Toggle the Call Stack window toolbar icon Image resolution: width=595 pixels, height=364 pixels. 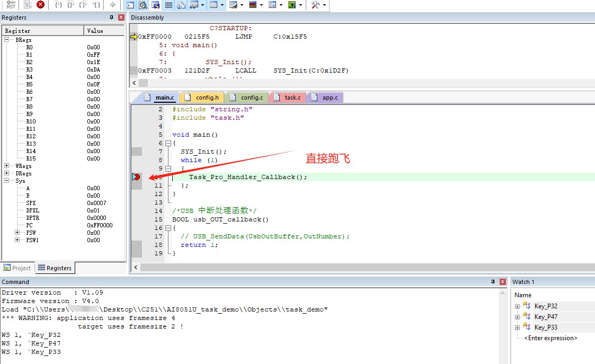181,5
